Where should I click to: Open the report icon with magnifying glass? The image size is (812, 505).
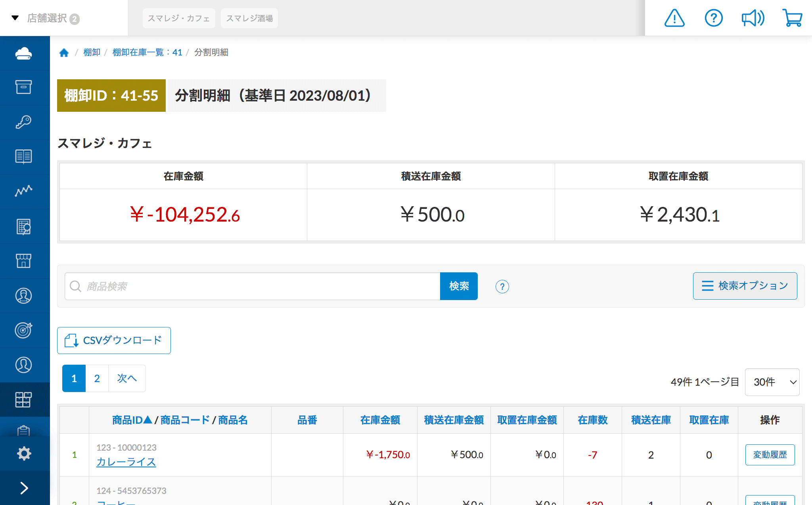coord(24,226)
